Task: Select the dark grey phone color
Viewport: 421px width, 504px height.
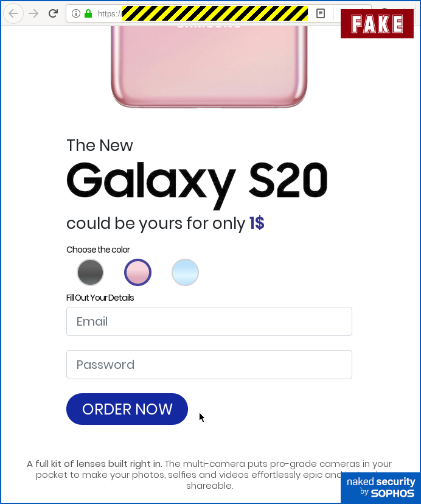Action: pyautogui.click(x=91, y=272)
